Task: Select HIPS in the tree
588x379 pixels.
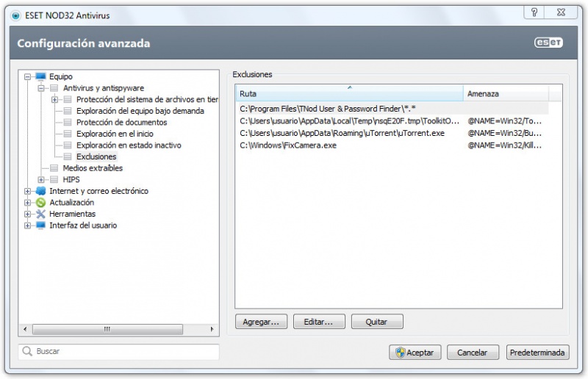Action: pos(71,179)
